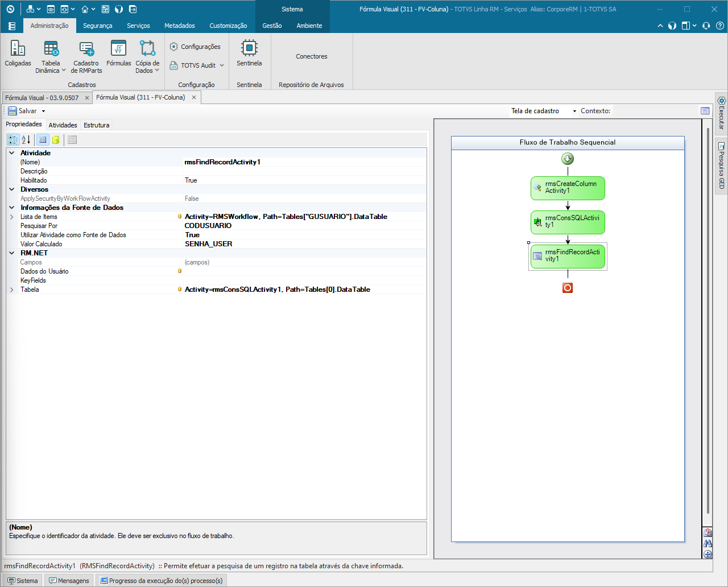Viewport: 728px width, 587px height.
Task: Collapse Informações da Fonte de Dados category
Action: click(x=12, y=208)
